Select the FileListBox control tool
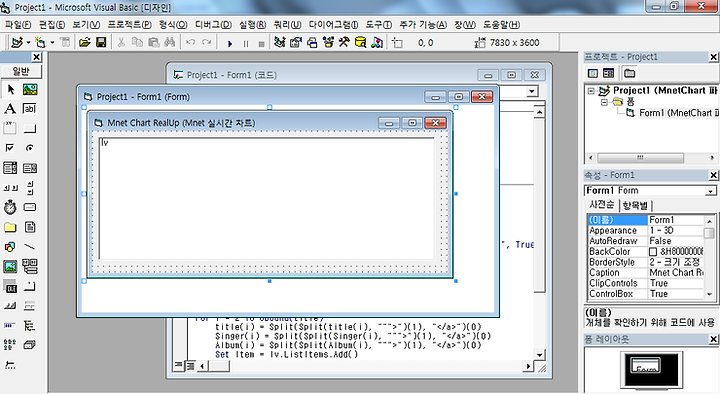Viewport: 720px width, 394px height. point(30,227)
